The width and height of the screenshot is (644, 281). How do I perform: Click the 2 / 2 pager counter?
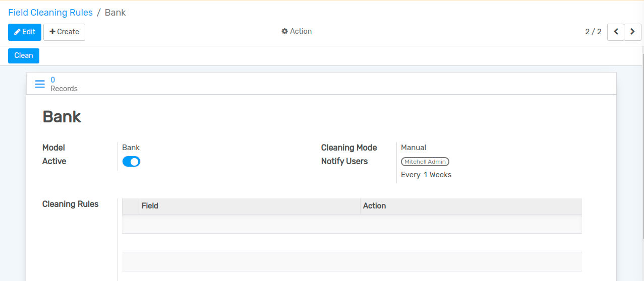tap(593, 32)
